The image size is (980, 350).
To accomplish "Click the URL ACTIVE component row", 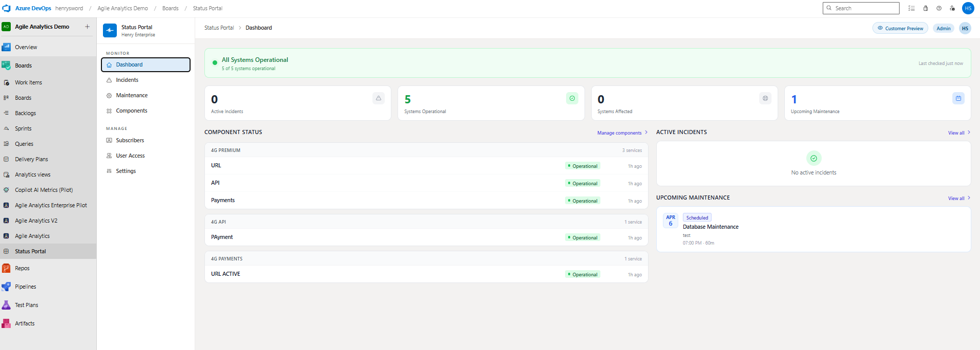I will click(x=426, y=274).
